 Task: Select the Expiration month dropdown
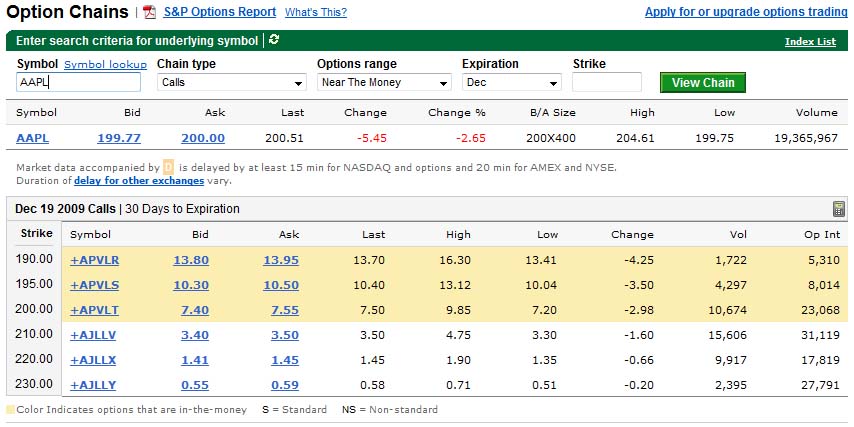(512, 83)
